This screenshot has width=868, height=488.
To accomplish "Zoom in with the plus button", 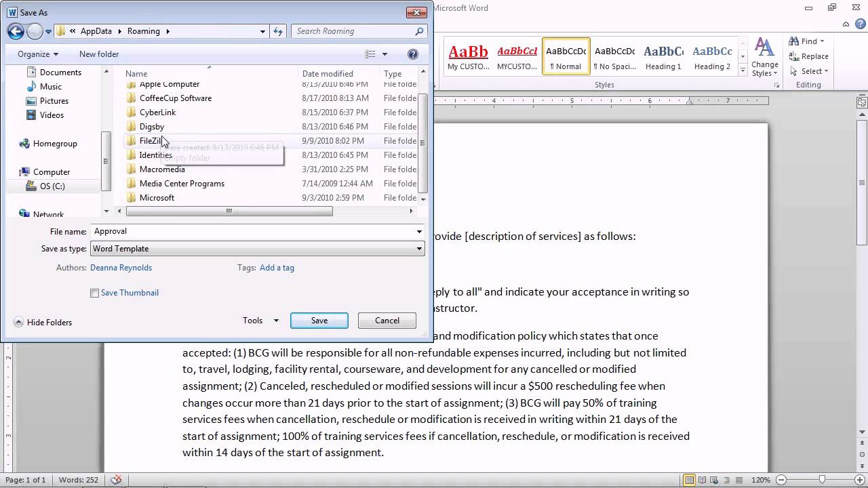I will 859,480.
